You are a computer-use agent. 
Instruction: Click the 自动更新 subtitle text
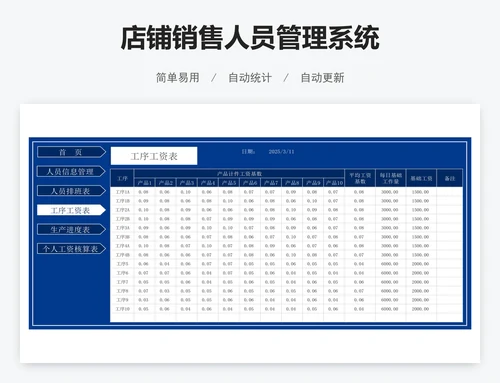click(x=322, y=78)
